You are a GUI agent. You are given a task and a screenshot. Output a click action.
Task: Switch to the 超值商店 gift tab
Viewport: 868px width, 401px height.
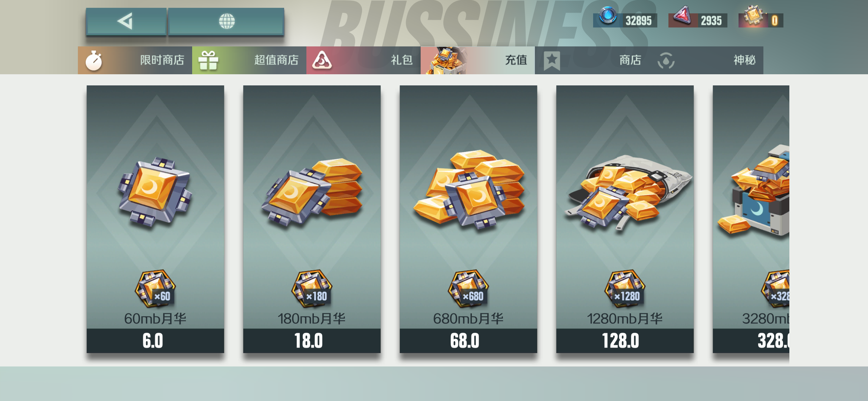click(x=249, y=60)
